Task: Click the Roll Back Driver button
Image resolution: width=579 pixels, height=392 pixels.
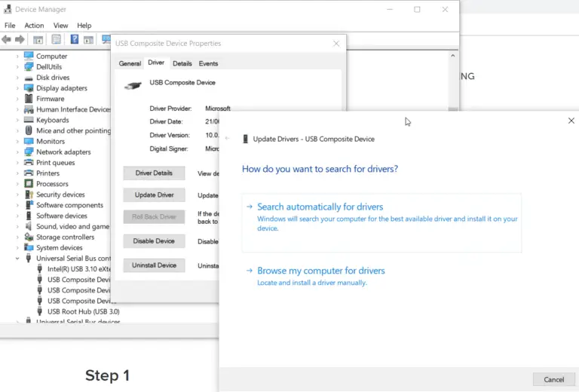Action: pyautogui.click(x=154, y=216)
